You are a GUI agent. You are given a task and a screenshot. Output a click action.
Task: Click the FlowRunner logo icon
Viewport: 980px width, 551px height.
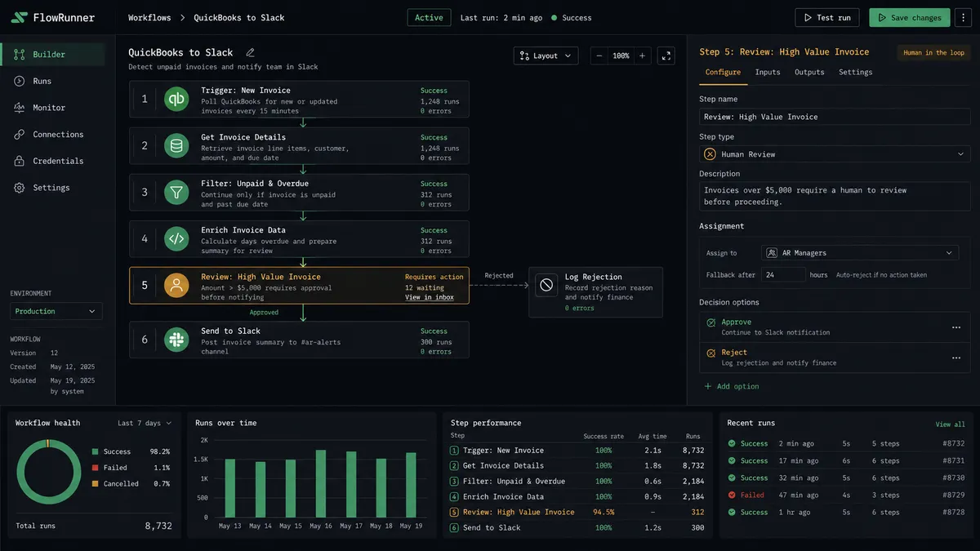click(19, 17)
